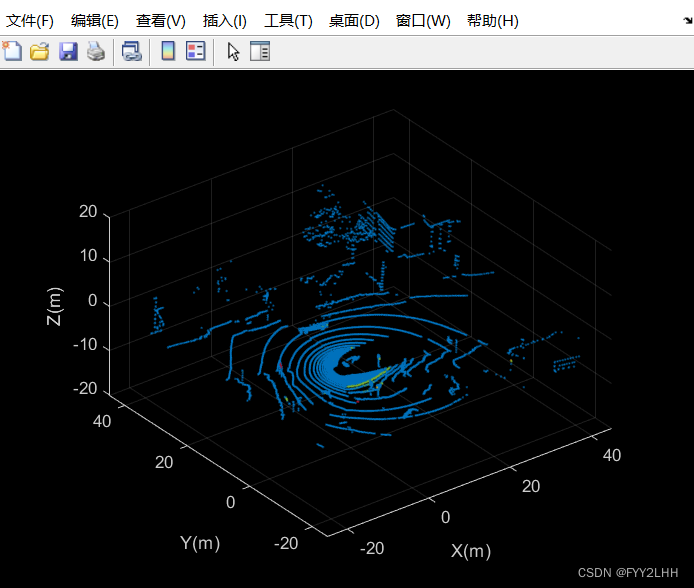Insert a legend using toolbar icon

(196, 51)
